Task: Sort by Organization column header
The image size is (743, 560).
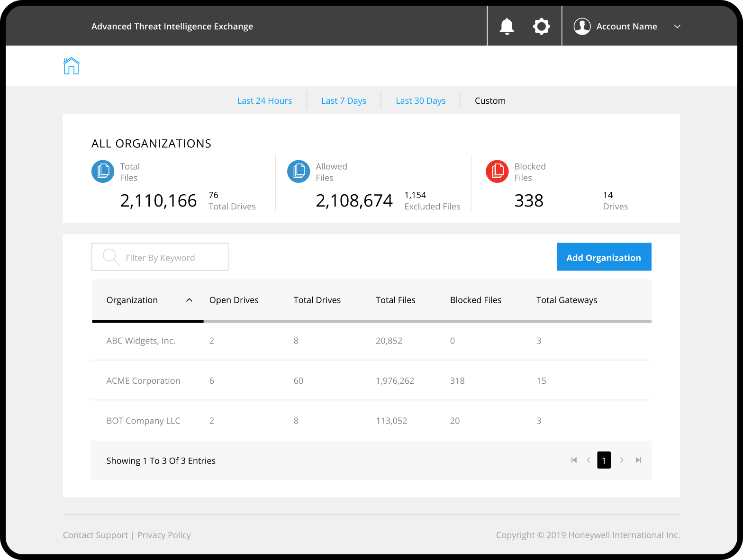Action: (x=132, y=300)
